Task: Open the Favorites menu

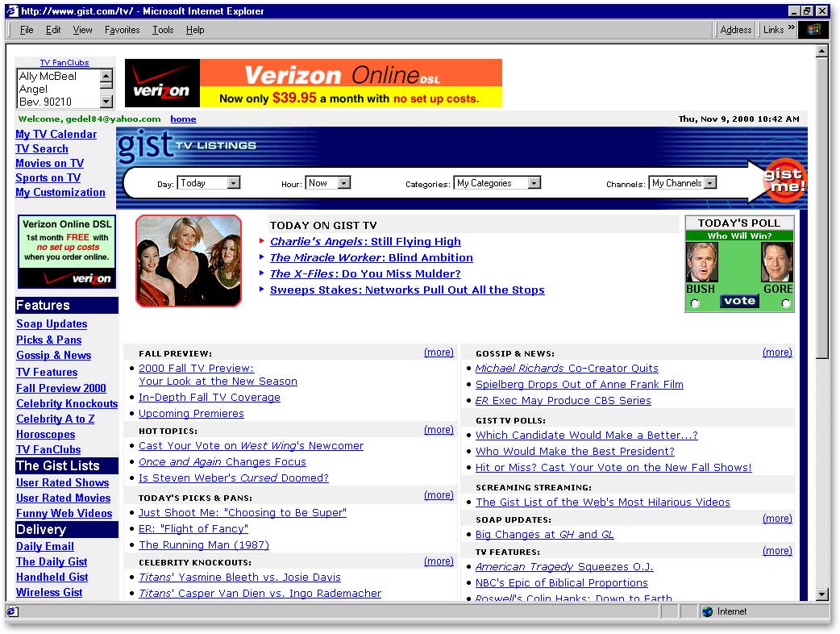Action: pos(123,30)
